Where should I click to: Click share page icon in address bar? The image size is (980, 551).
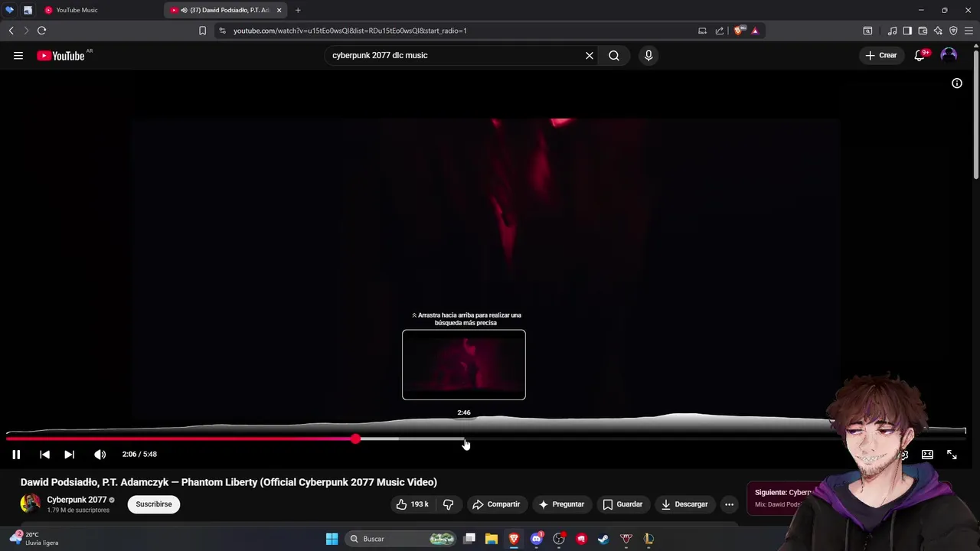[720, 31]
